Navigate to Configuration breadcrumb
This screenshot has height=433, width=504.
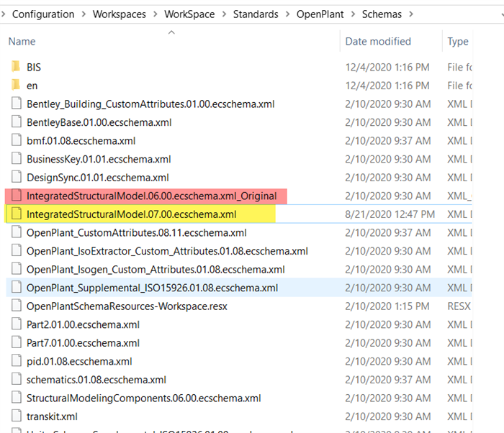click(43, 14)
